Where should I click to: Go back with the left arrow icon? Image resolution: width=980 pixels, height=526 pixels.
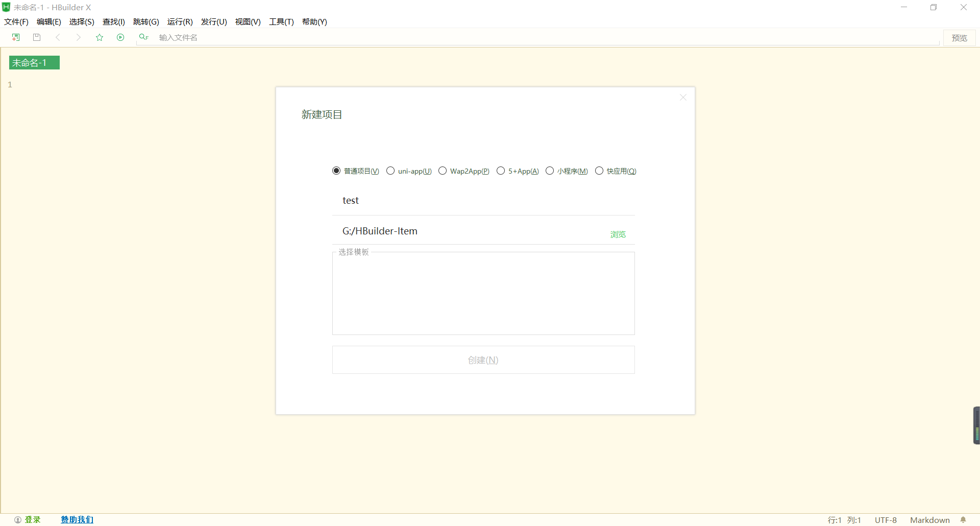pos(58,37)
